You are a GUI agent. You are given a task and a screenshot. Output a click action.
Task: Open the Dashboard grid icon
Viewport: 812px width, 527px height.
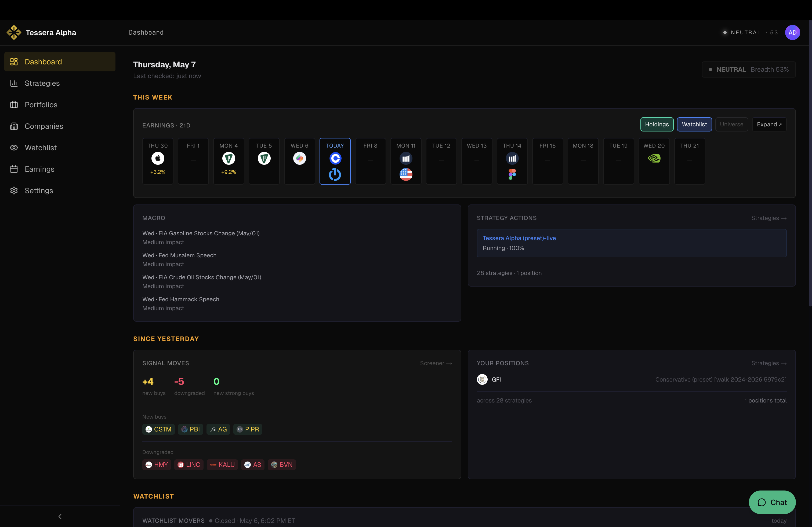click(x=14, y=62)
